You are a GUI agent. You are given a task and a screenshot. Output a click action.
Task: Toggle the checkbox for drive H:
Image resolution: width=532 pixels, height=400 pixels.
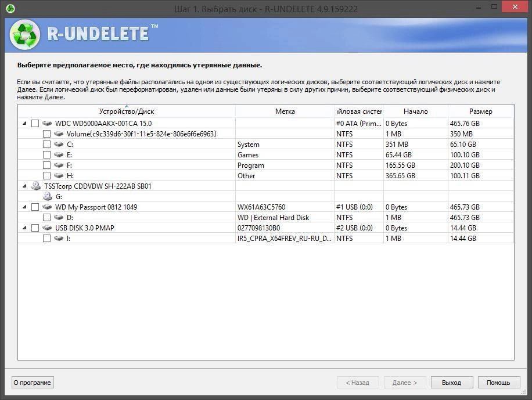(46, 176)
